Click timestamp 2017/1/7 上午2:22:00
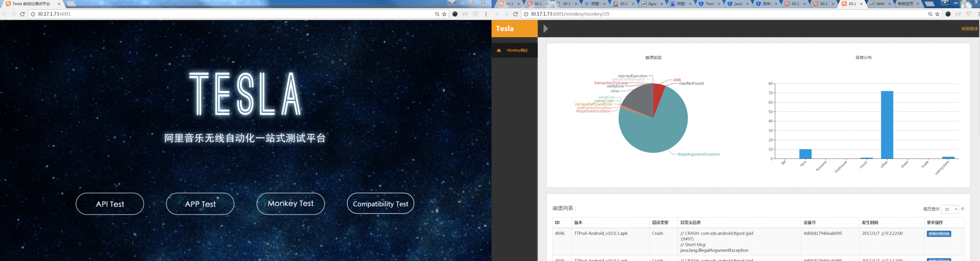The width and height of the screenshot is (980, 261). 882,233
